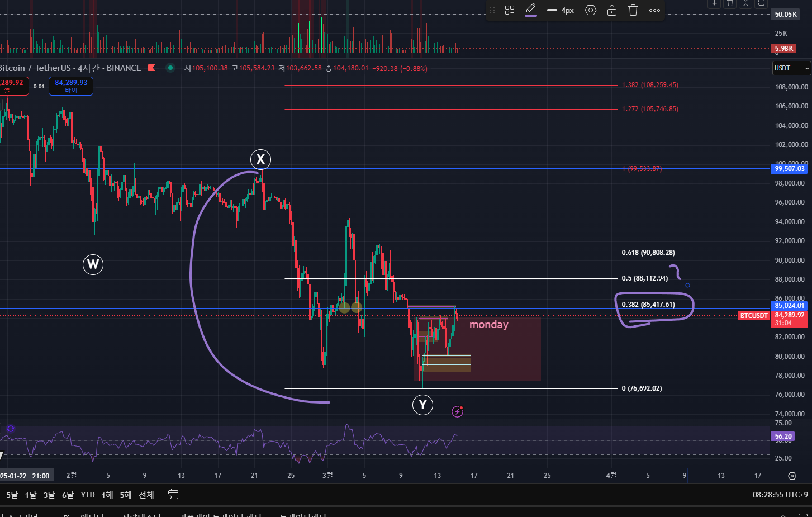The width and height of the screenshot is (812, 517).
Task: Click the 08:28:55 UTC+9 timezone clock
Action: point(780,495)
